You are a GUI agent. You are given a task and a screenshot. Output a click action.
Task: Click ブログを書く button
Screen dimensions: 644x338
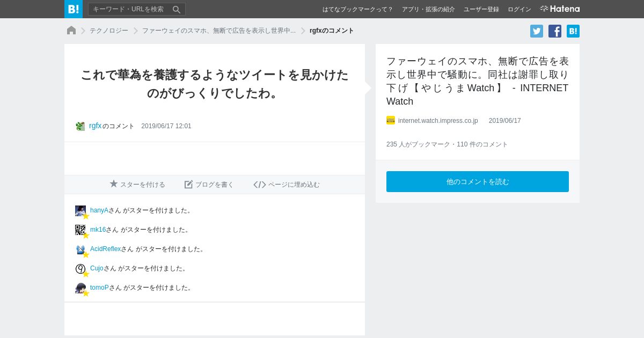[209, 184]
